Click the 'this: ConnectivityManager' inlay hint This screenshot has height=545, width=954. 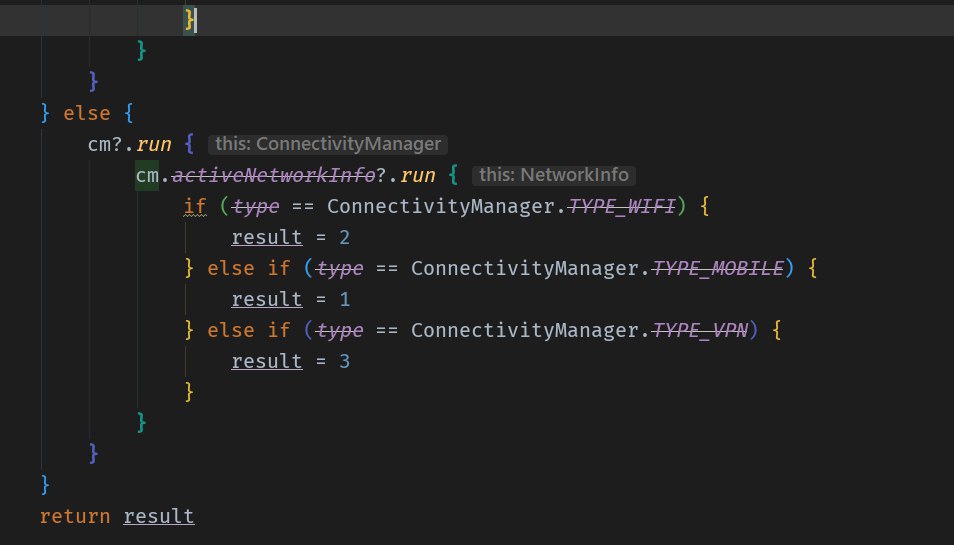pos(328,144)
